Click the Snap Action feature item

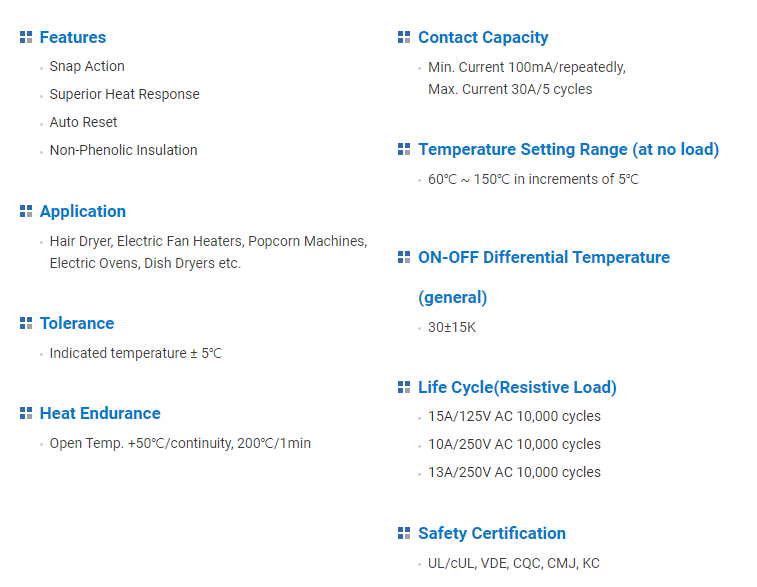(x=87, y=66)
